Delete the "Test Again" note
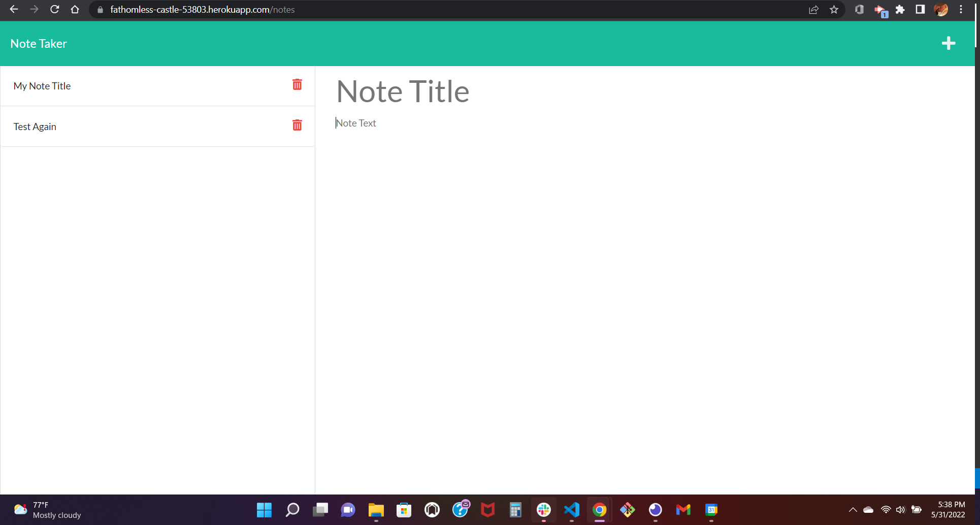The height and width of the screenshot is (525, 980). coord(297,125)
